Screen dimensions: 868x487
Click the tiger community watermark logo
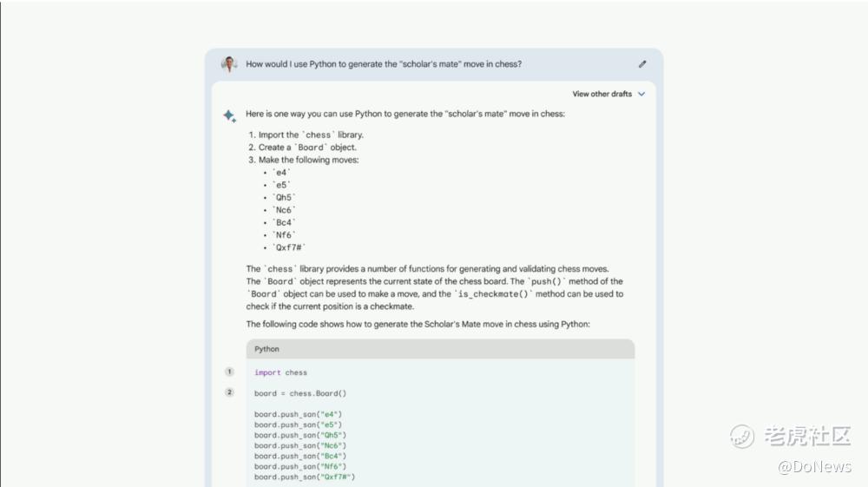742,436
